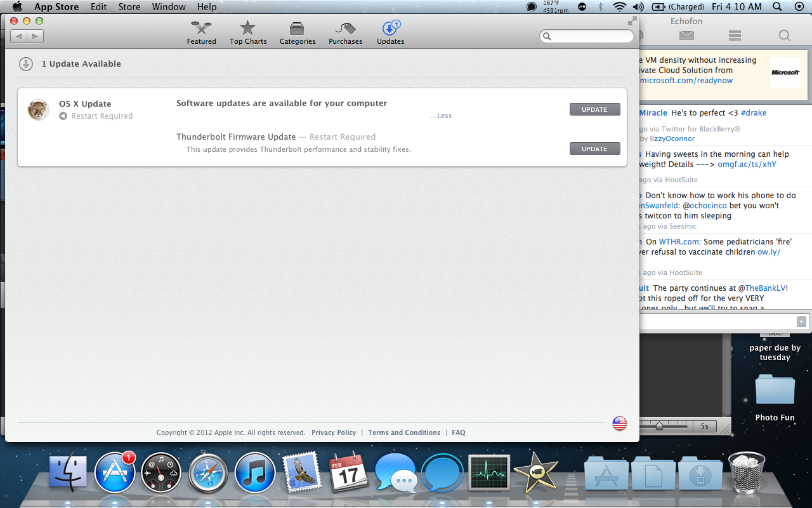Open Dashboard from the Dock
Viewport: 812px width, 508px height.
tap(161, 472)
